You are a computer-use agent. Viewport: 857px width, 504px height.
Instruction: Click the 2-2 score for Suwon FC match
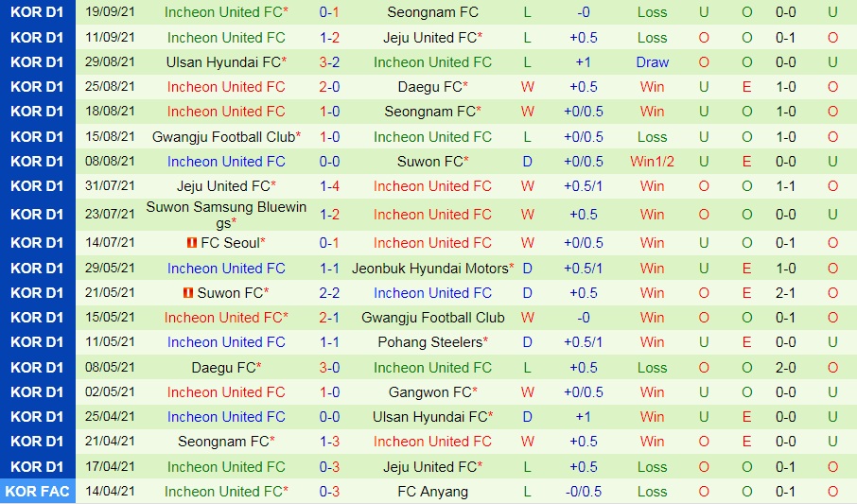click(x=329, y=293)
